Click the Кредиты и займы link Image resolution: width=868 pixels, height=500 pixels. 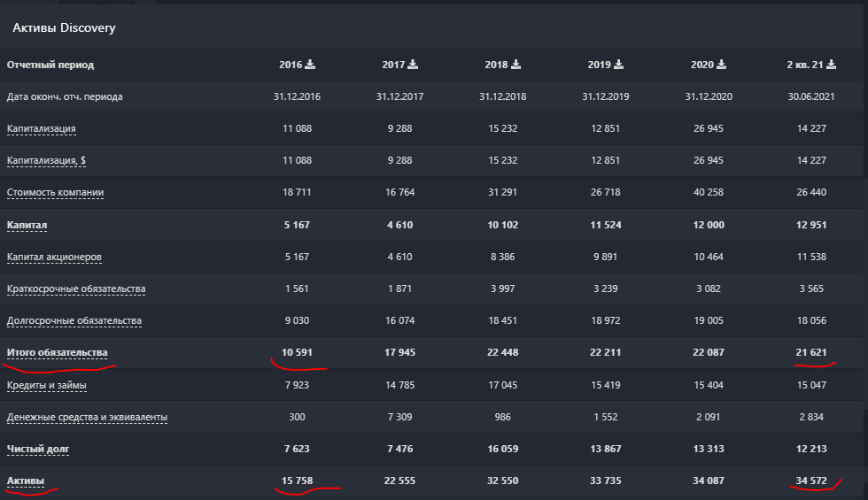click(46, 385)
